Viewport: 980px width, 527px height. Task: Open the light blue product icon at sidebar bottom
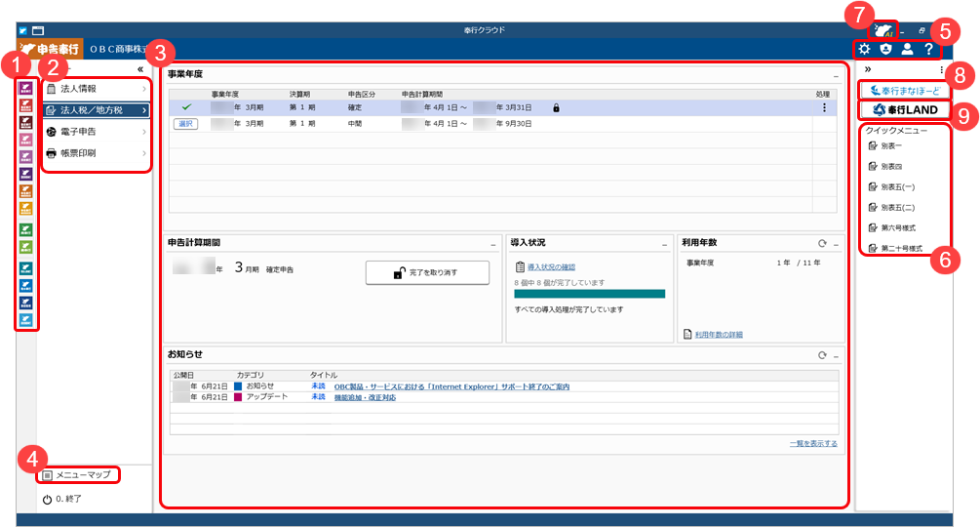[x=25, y=320]
